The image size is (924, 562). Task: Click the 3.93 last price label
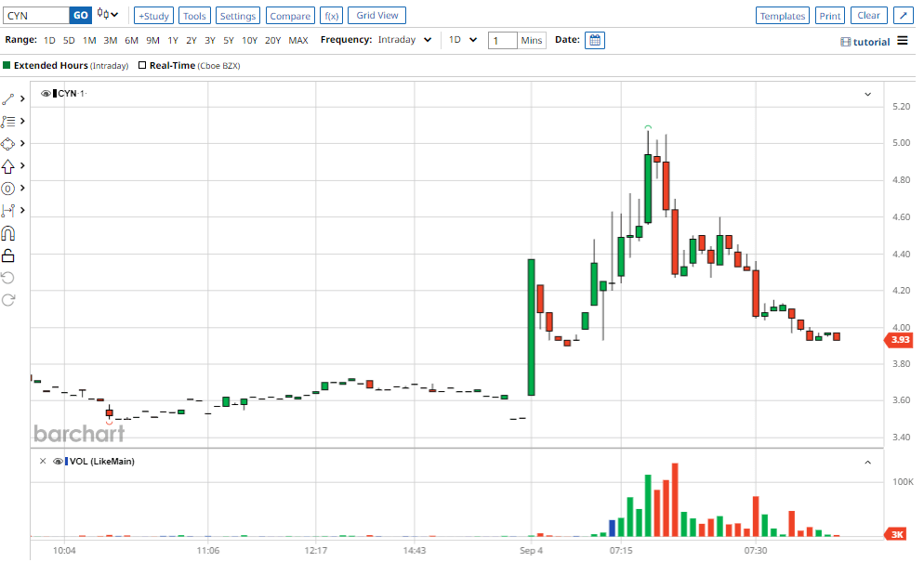(899, 340)
